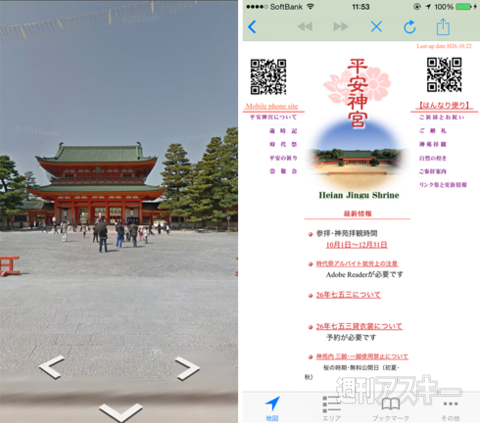Open the 26年七五三について link
Screen dimensions: 480x423
coord(348,295)
